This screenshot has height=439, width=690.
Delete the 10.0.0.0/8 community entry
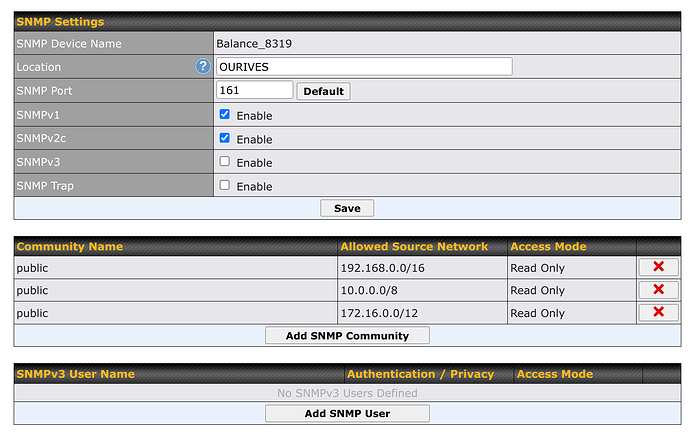click(658, 290)
